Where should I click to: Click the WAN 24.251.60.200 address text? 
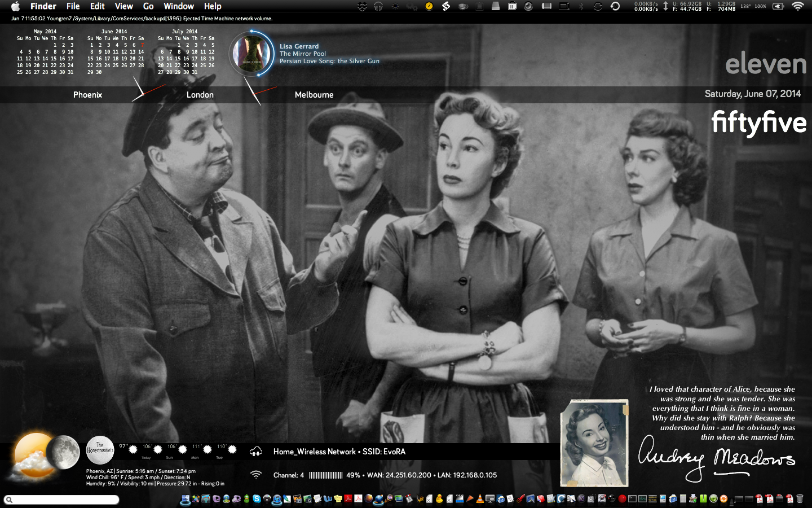[x=399, y=475]
